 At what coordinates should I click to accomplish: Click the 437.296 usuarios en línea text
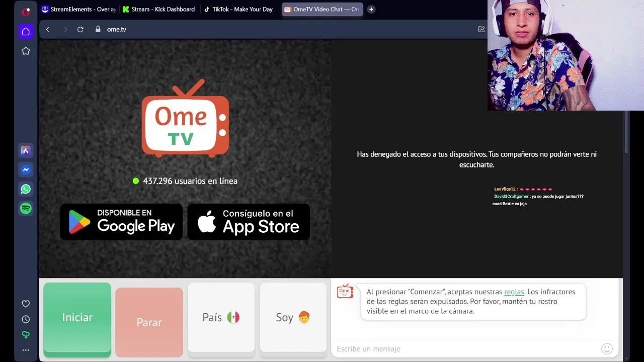(x=190, y=181)
